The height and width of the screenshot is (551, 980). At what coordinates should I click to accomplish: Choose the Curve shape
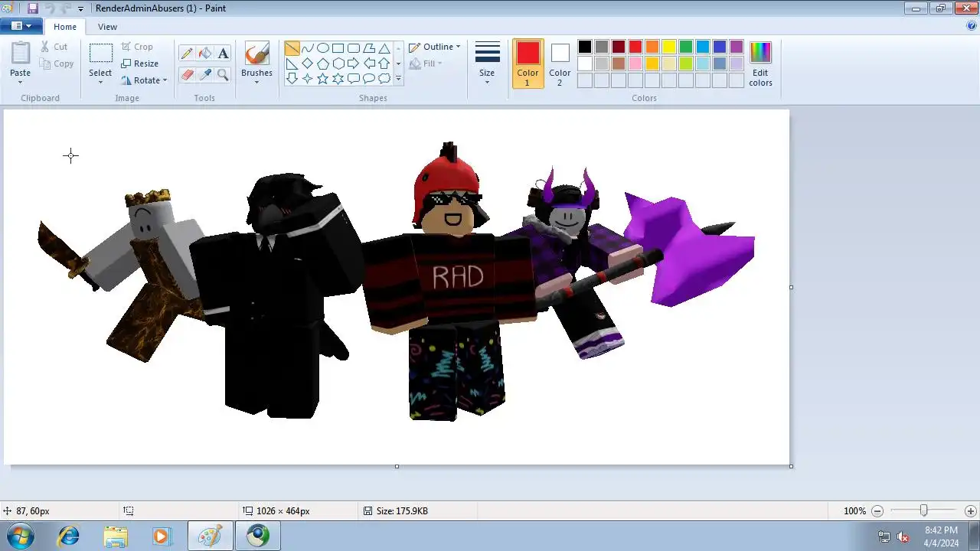(307, 48)
